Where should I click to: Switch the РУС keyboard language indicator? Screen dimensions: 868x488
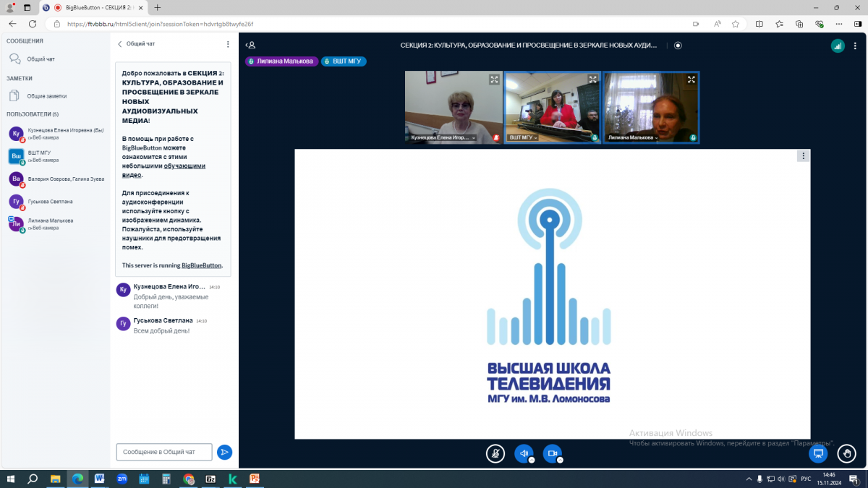[x=804, y=479]
